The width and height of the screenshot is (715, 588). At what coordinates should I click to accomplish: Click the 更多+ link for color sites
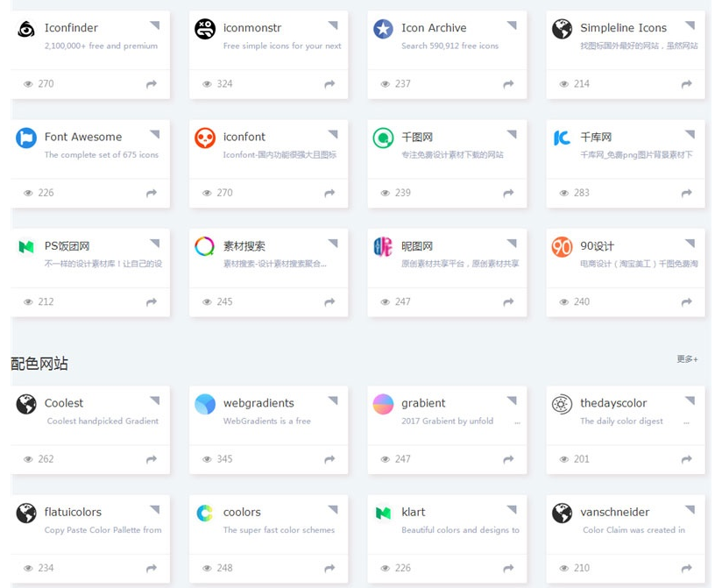tap(688, 359)
